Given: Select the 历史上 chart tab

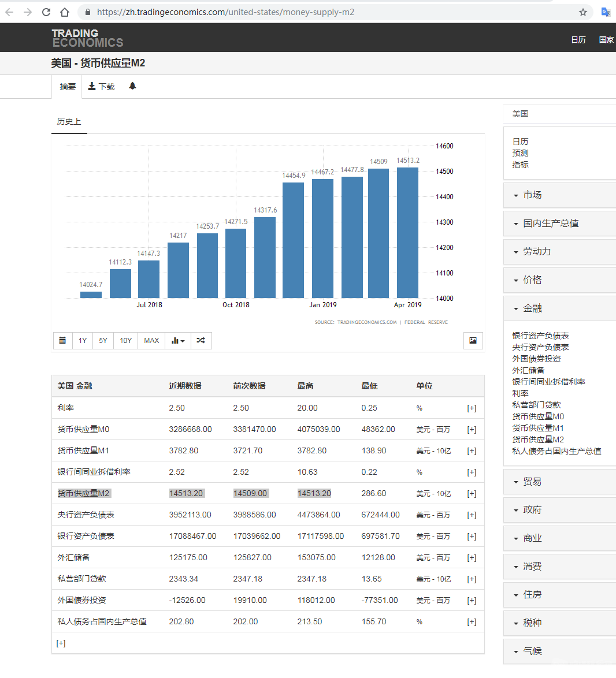Looking at the screenshot, I should tap(69, 121).
